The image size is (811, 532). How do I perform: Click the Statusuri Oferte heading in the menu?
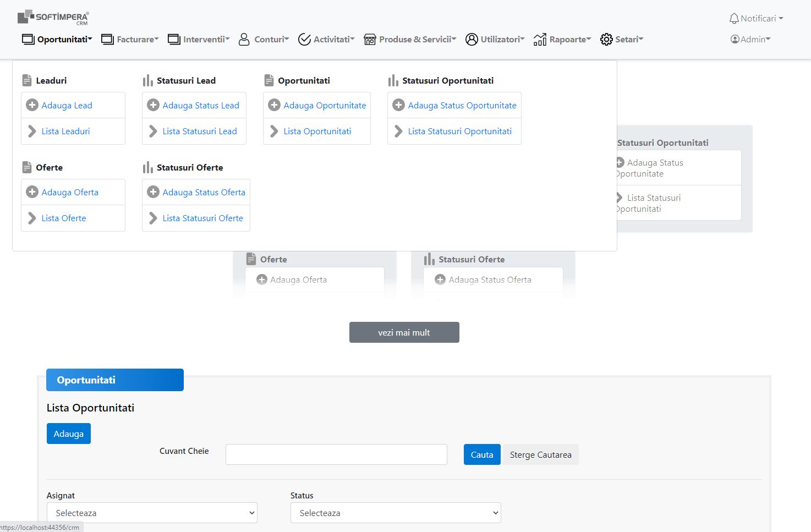click(190, 167)
